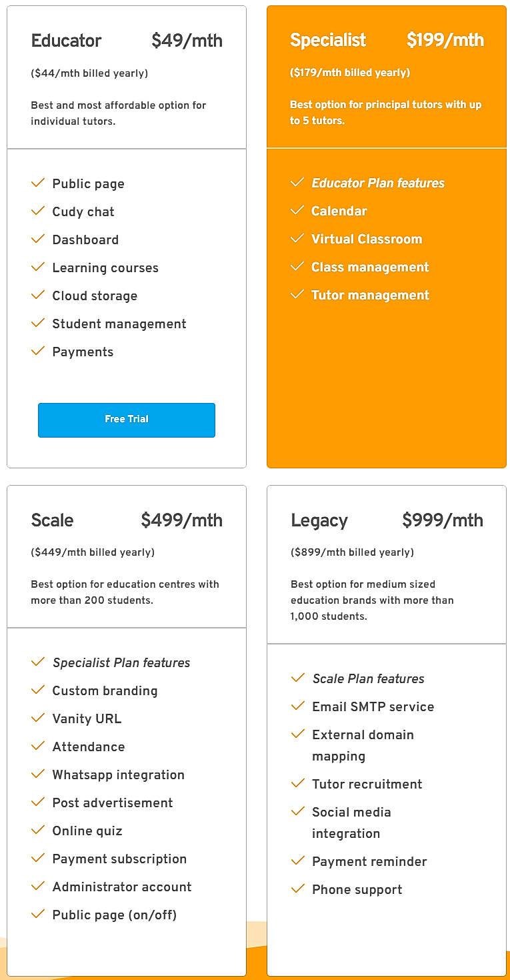The image size is (510, 980).
Task: Select the checkmark next to Email SMTP service
Action: [297, 706]
